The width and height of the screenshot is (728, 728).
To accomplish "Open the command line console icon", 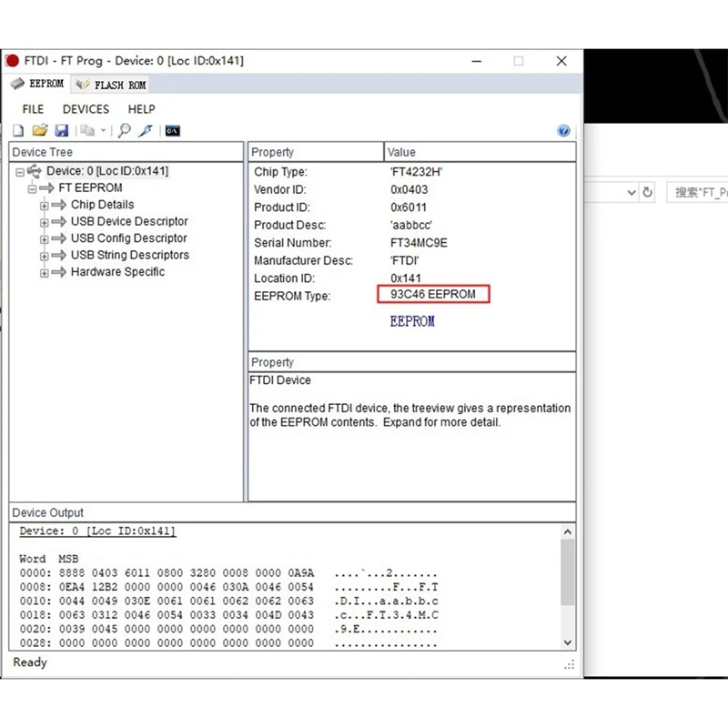I will (x=172, y=131).
